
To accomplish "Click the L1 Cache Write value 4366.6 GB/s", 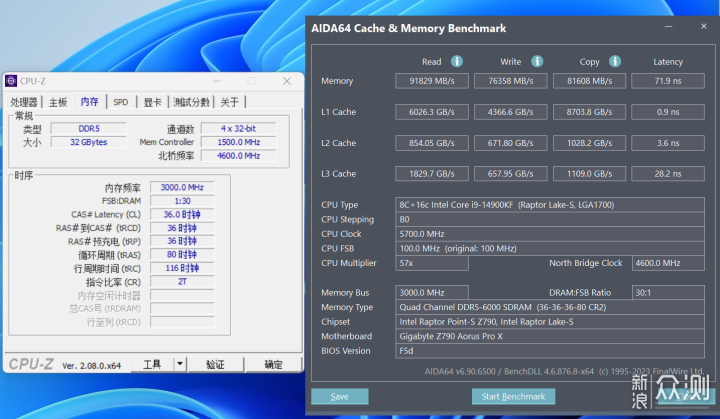I will pos(511,112).
